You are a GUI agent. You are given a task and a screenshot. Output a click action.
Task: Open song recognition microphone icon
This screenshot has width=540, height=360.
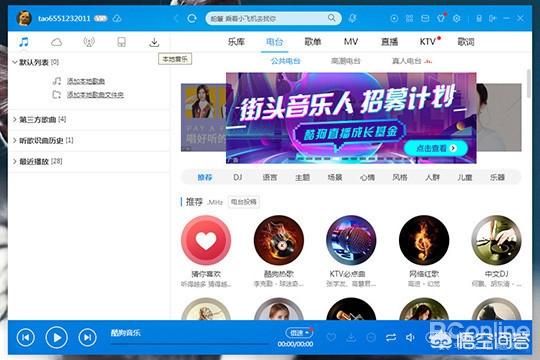[x=352, y=18]
